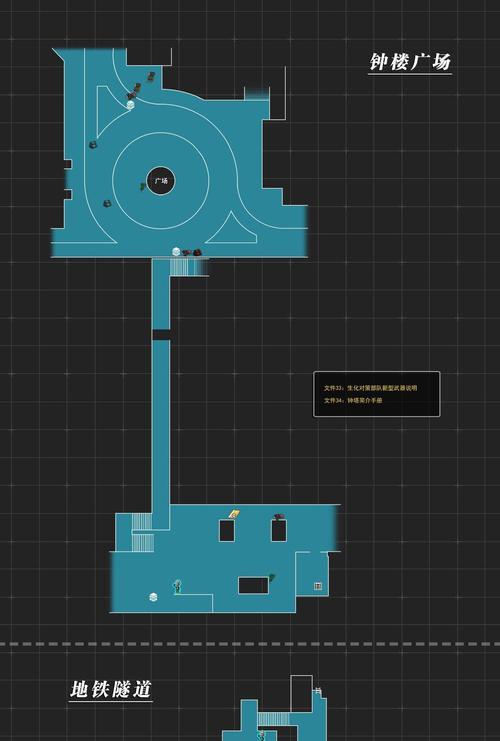Click the 广场 circular plaza label
This screenshot has height=741, width=500.
pyautogui.click(x=161, y=181)
